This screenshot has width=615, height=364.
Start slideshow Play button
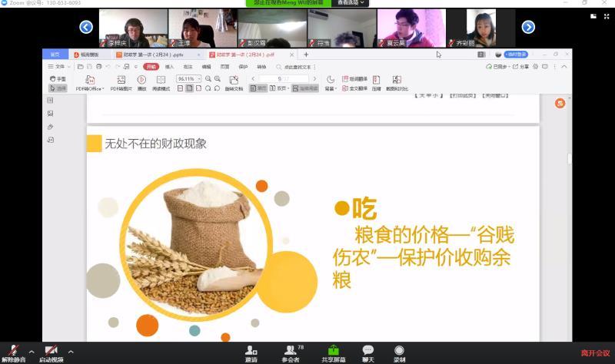coord(141,83)
